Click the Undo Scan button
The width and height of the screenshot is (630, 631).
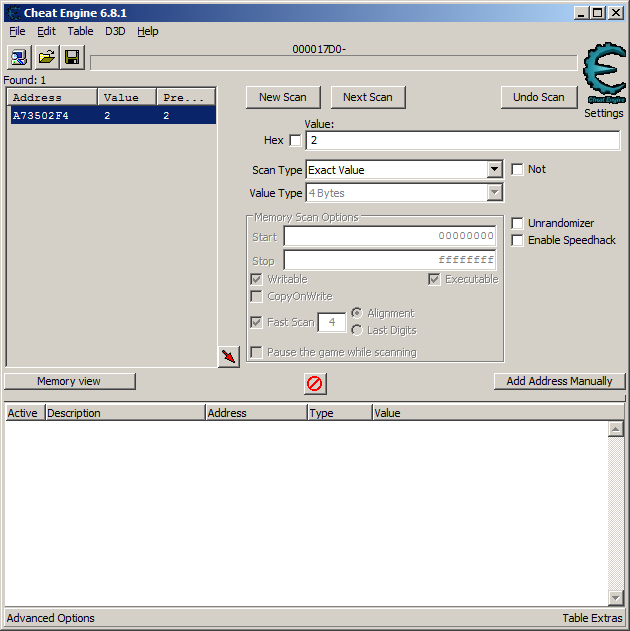(539, 97)
